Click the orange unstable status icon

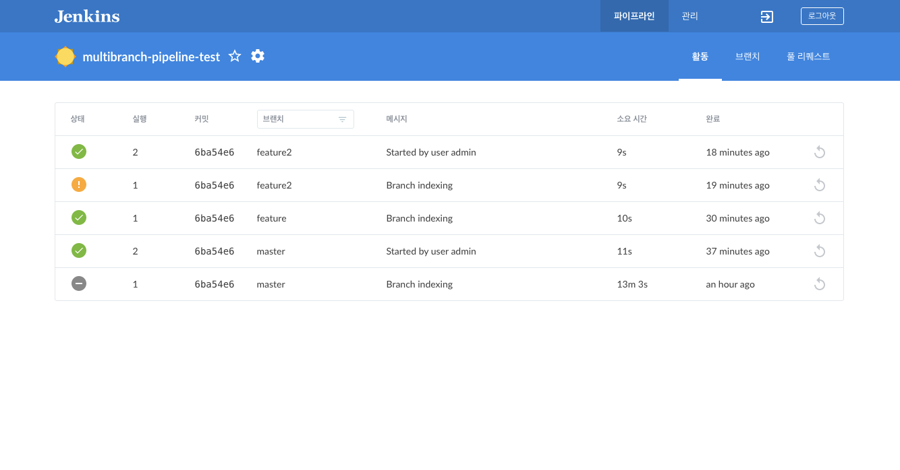coord(79,185)
